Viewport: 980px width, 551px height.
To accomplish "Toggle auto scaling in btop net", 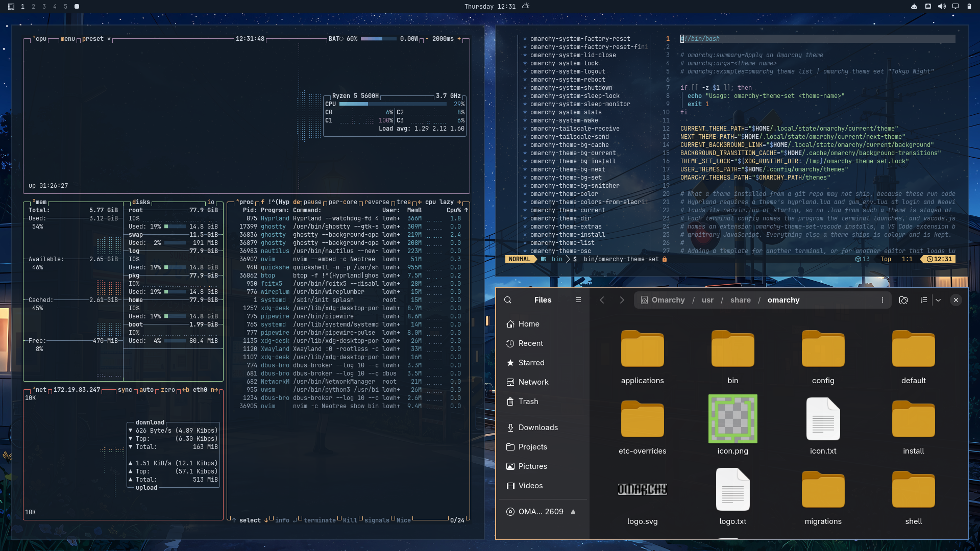I will click(146, 390).
